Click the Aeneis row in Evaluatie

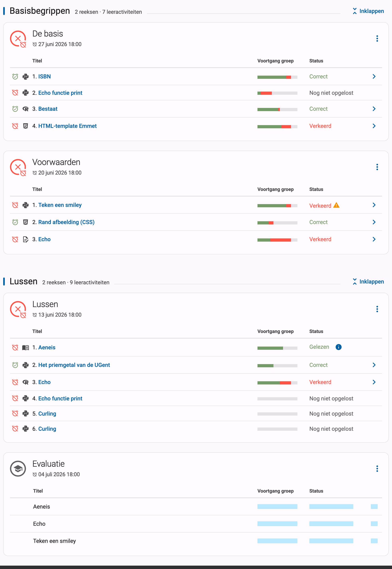pos(196,506)
